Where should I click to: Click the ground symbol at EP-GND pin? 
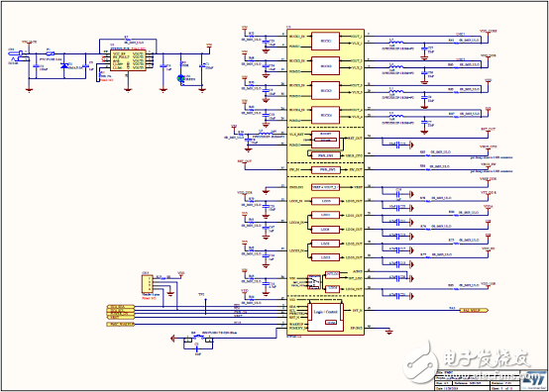tap(389, 332)
